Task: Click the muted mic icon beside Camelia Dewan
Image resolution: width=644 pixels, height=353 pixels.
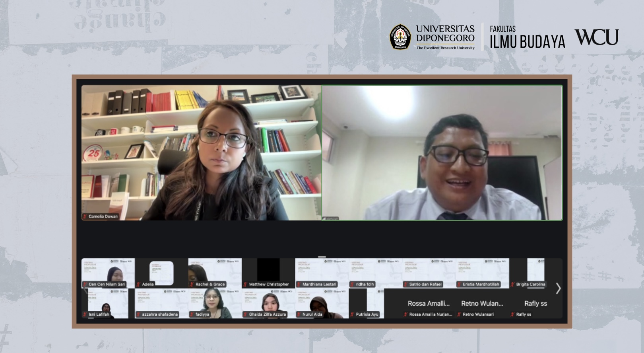Action: click(85, 216)
